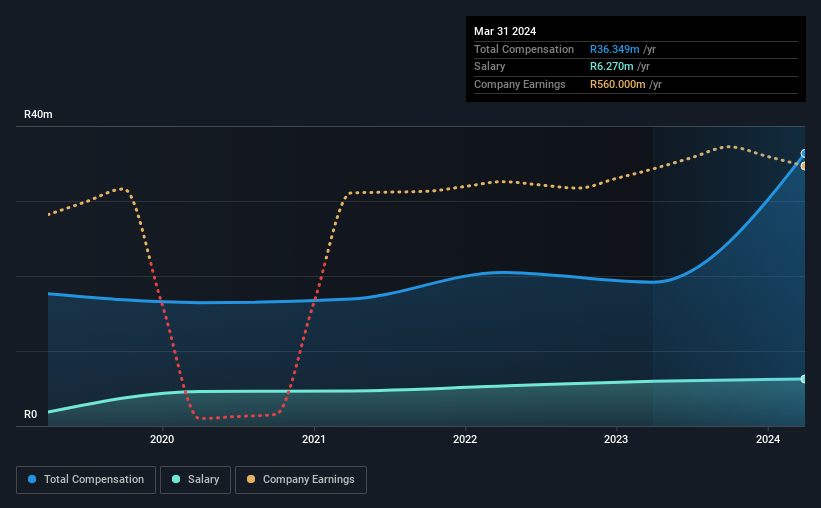Click the Mar 31 2024 tooltip date

pos(505,31)
